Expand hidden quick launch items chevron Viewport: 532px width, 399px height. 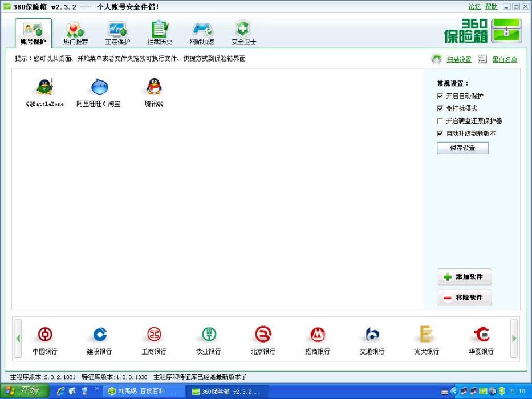[97, 389]
